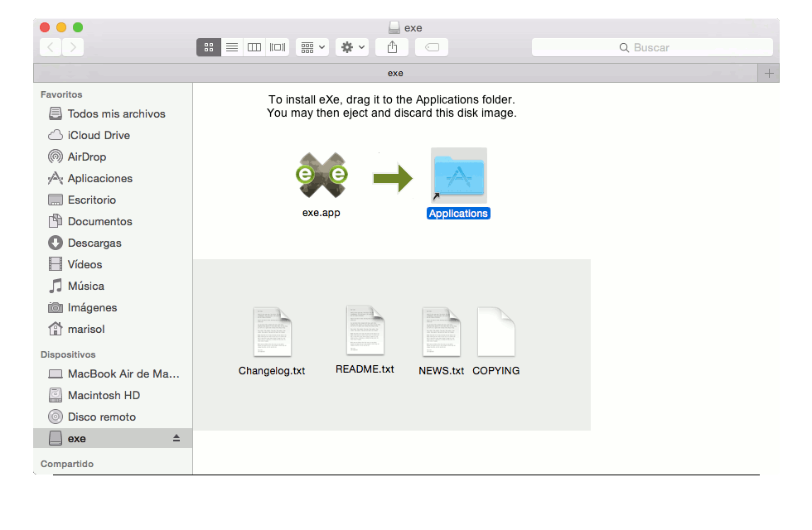The width and height of the screenshot is (812, 530).
Task: Open Aplicaciones from the sidebar
Action: (x=99, y=178)
